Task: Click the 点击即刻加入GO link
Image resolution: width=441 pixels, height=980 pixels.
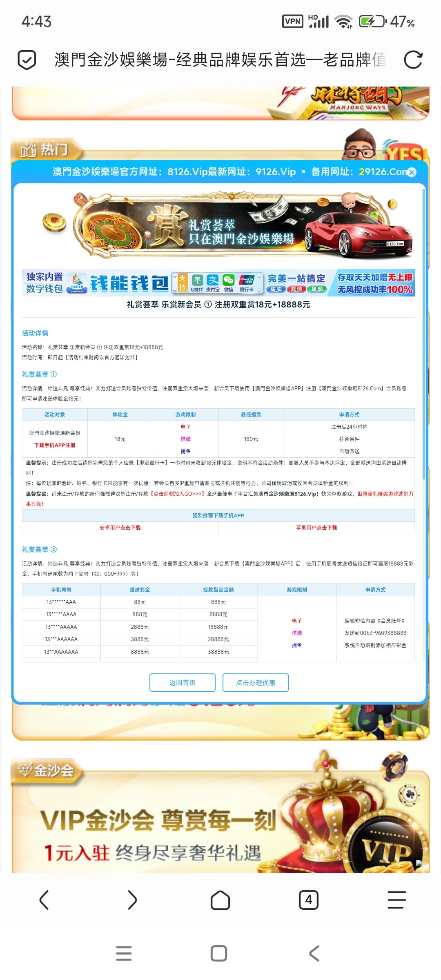Action: (x=177, y=494)
